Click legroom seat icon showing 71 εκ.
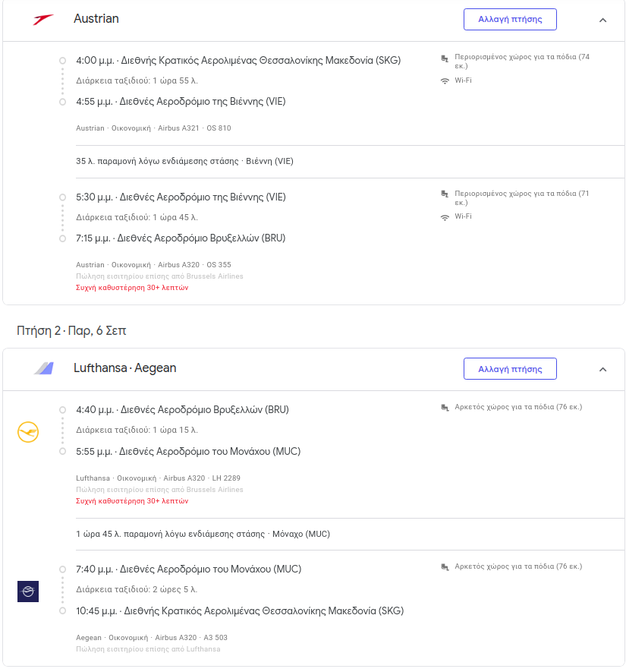Screen dimensions: 626x672 [x=445, y=194]
